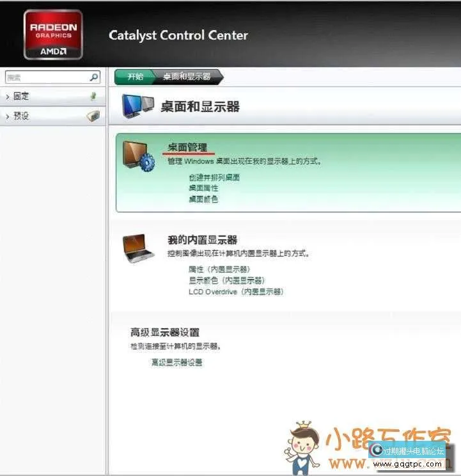Open 显示颜色（内置显示器） link
This screenshot has height=476, width=461.
tap(226, 280)
